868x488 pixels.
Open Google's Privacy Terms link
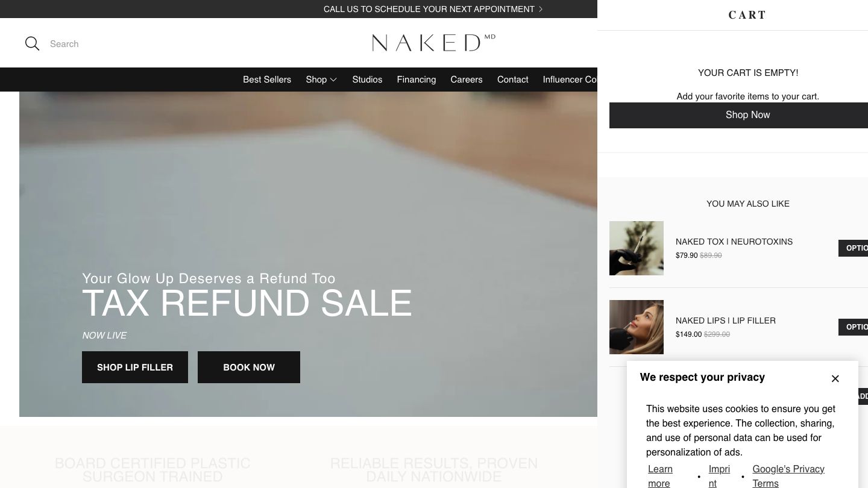(788, 476)
